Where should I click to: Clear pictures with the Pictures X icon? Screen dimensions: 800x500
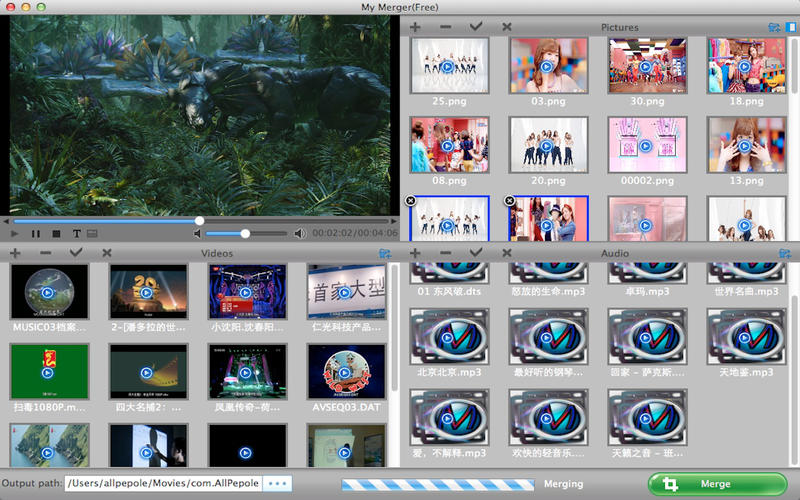pos(507,27)
